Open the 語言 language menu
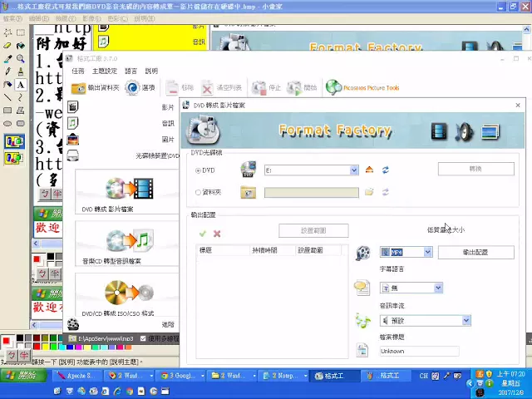 [131, 71]
